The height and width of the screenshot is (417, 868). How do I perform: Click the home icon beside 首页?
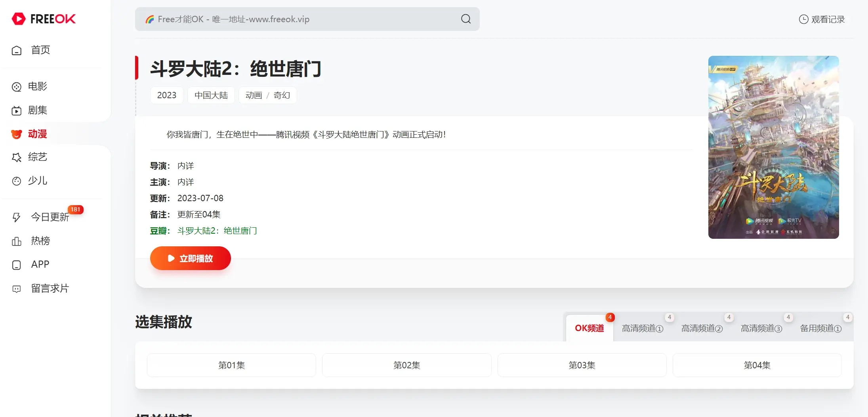point(17,50)
